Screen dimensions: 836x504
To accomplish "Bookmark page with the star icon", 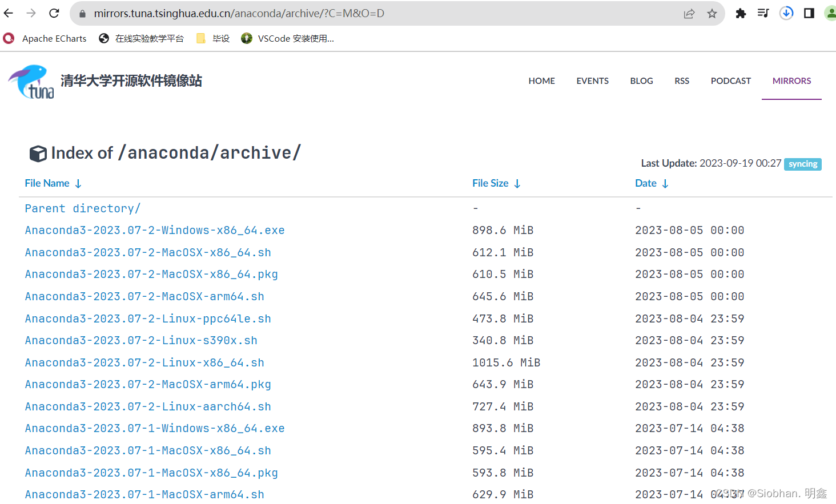I will point(712,13).
